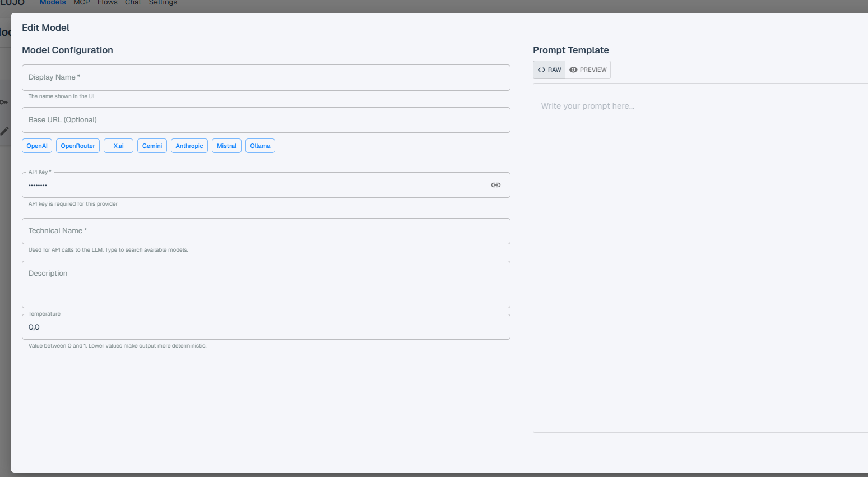Choose the Anthropic provider chip
The image size is (868, 477).
point(189,146)
